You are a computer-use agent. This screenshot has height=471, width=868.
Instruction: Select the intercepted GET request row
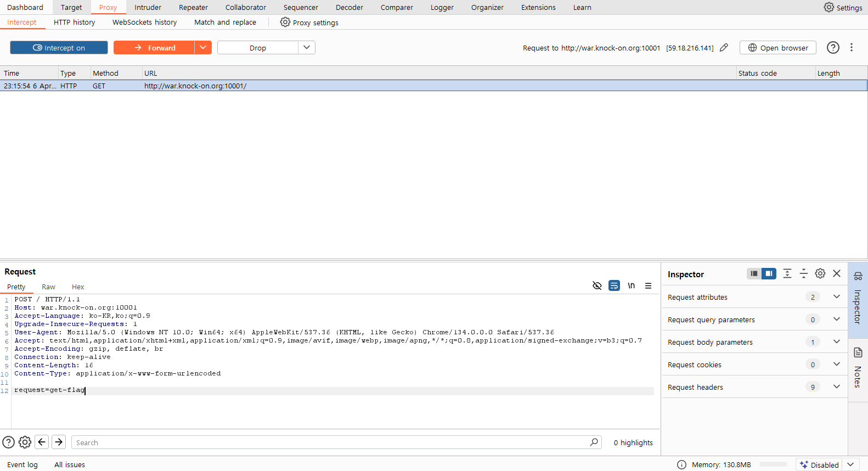pyautogui.click(x=433, y=86)
